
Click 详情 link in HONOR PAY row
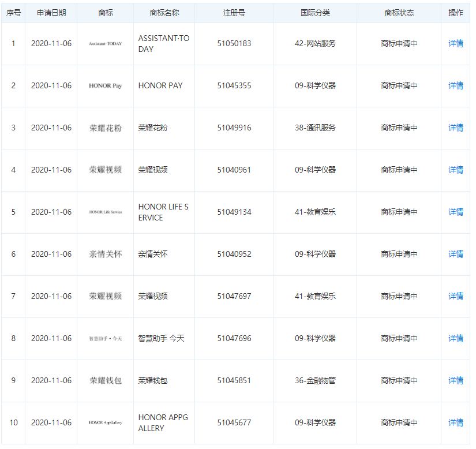(455, 85)
